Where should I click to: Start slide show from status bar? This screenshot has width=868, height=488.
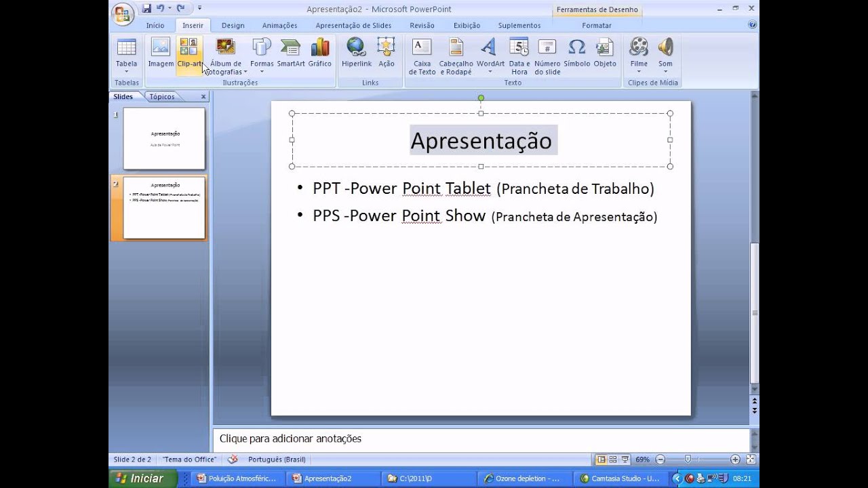[x=625, y=460]
